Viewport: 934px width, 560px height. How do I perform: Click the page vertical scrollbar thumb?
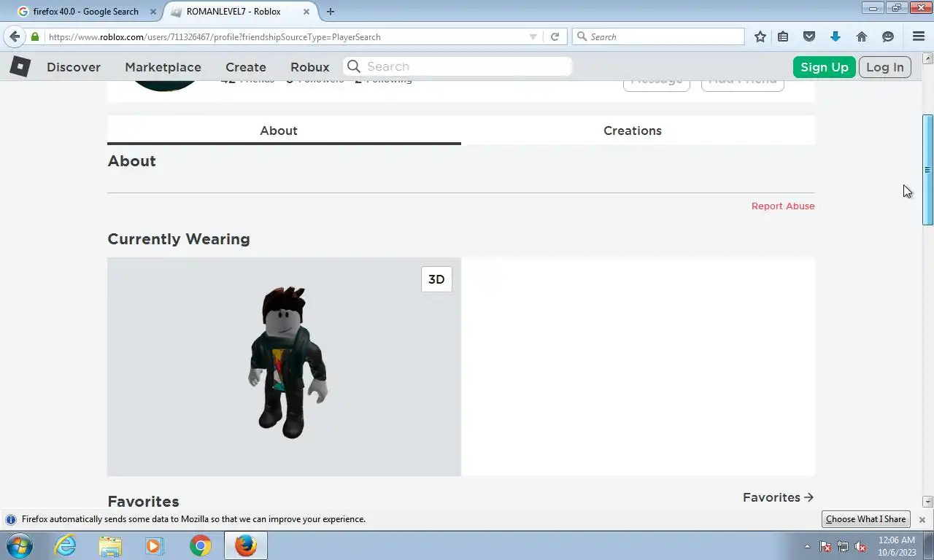[928, 170]
